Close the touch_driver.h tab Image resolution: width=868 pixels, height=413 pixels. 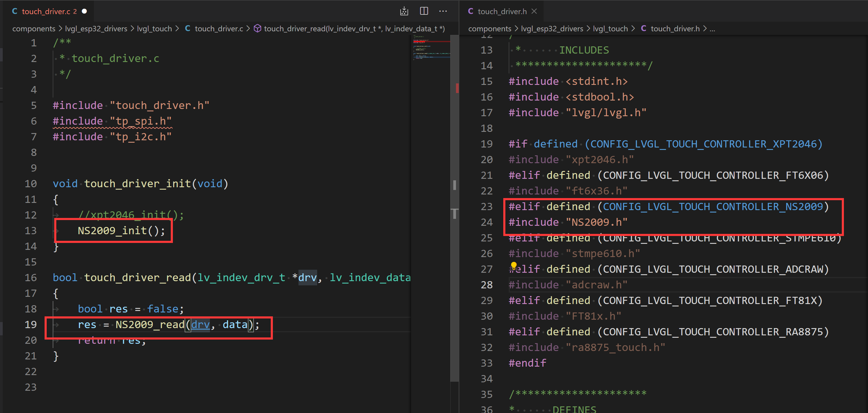(534, 11)
